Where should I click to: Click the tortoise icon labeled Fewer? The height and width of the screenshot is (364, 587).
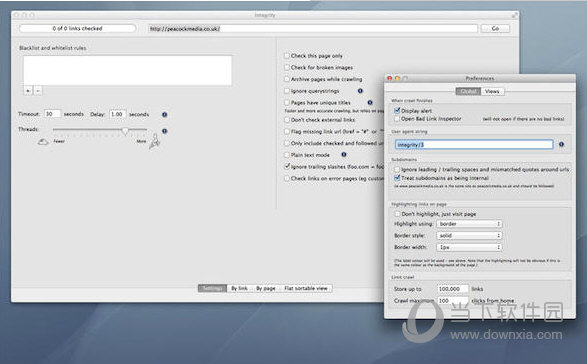pos(43,142)
